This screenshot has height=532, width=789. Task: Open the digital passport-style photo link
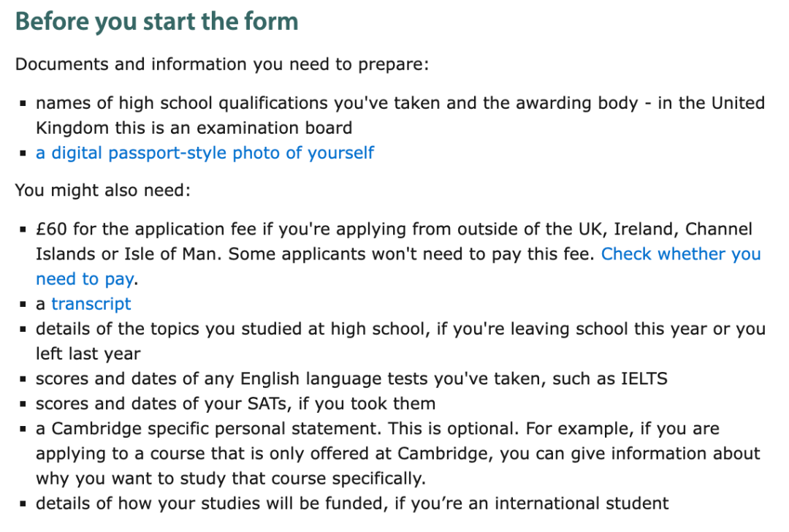click(205, 153)
